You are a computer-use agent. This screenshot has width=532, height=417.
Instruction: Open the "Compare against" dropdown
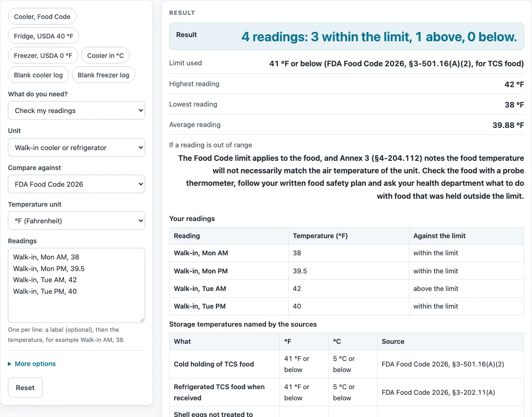(76, 184)
